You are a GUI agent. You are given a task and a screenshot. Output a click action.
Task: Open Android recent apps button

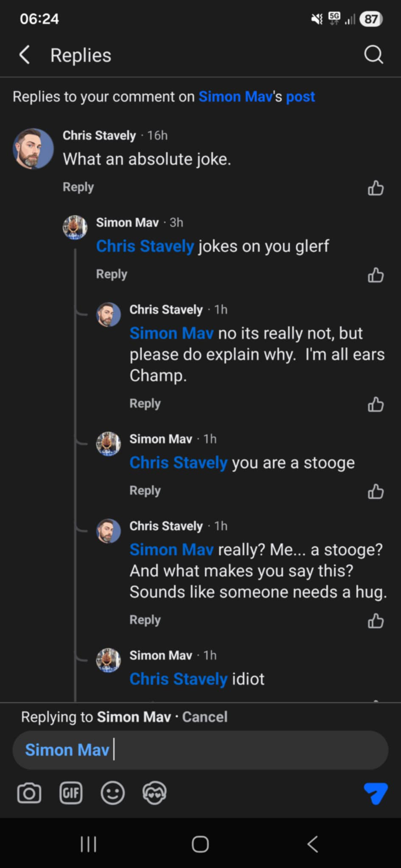[x=88, y=844]
